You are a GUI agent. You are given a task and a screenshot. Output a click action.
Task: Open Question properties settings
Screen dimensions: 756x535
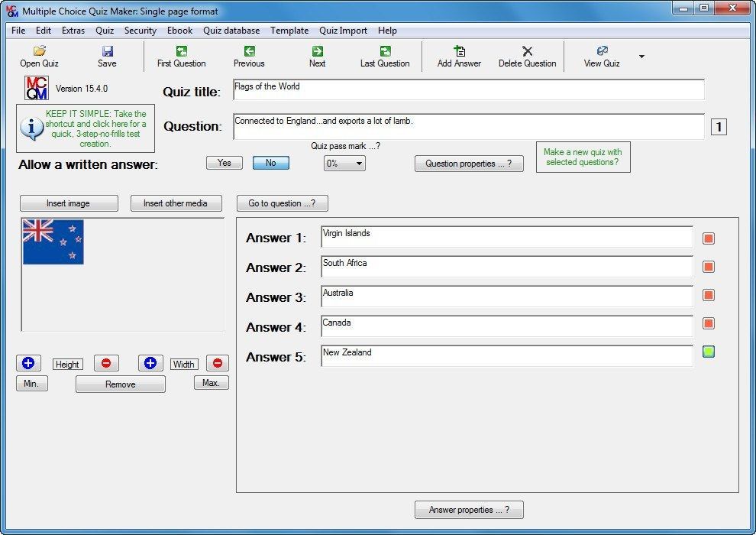[x=469, y=163]
